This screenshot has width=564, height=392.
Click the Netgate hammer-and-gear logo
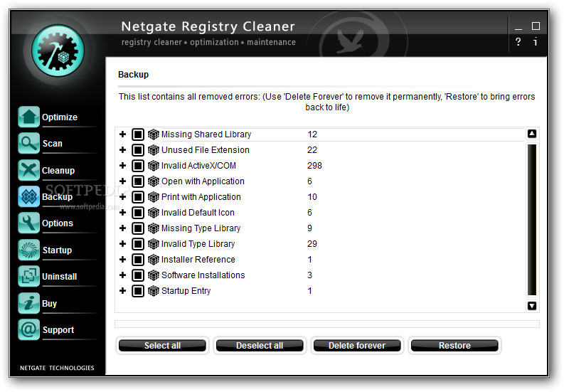[x=58, y=51]
